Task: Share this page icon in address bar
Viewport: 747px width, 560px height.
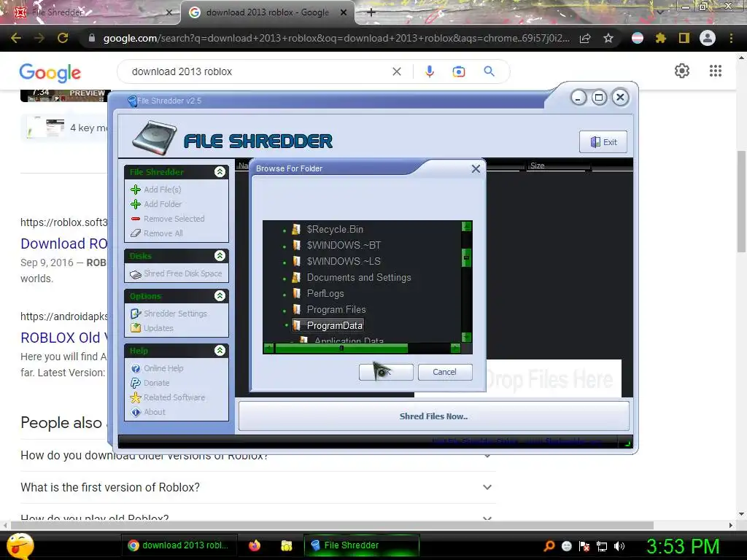Action: coord(585,38)
